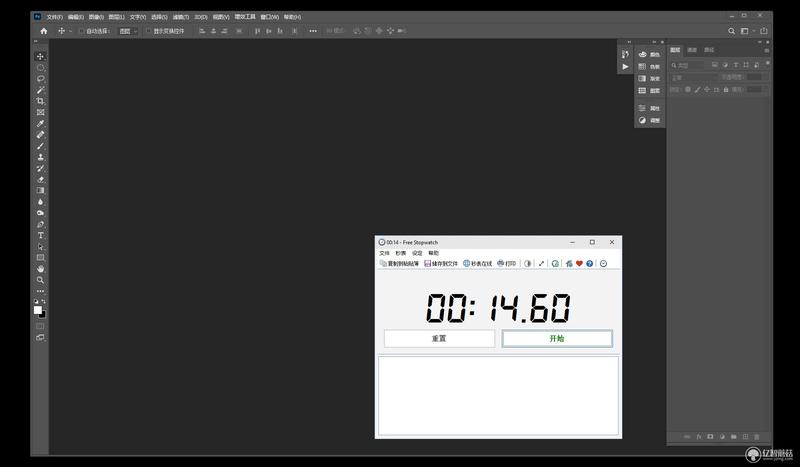Open the Screen Mode tool at toolbar bottom

click(40, 337)
